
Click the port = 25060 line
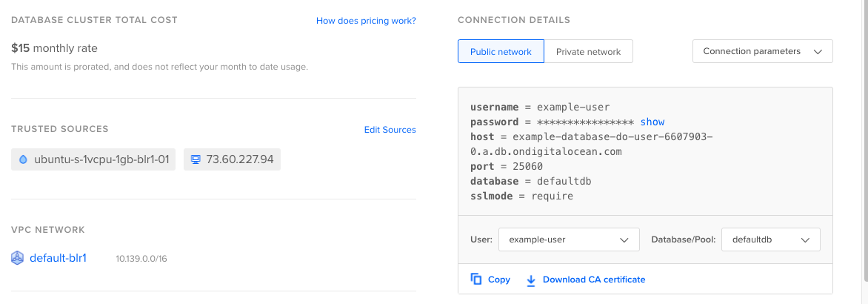(506, 167)
